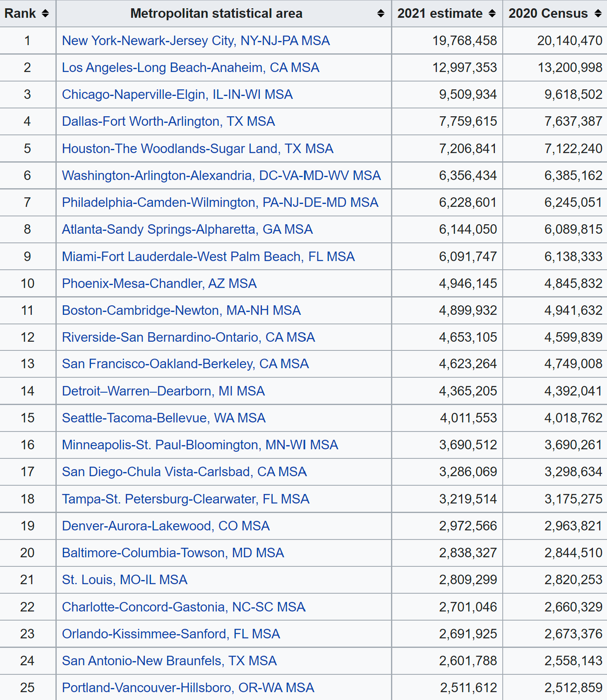Open Baltimore-Columbia-Towson MSA link

point(173,553)
